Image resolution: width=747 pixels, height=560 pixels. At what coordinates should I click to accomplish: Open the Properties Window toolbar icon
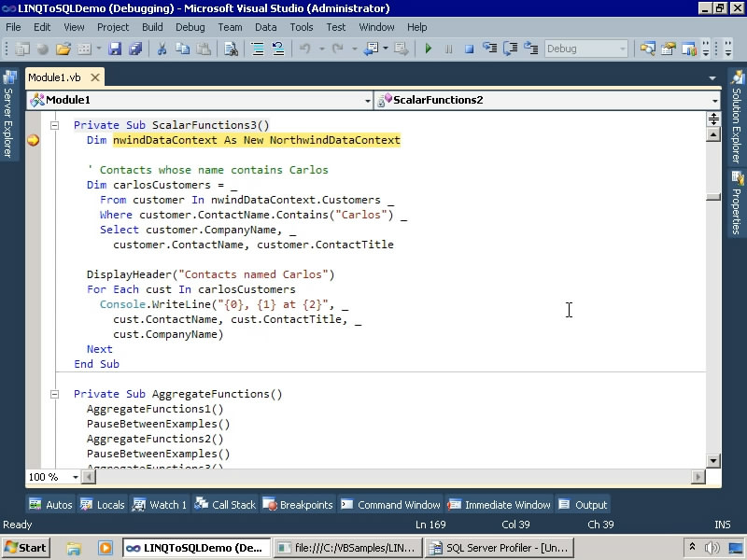[669, 49]
